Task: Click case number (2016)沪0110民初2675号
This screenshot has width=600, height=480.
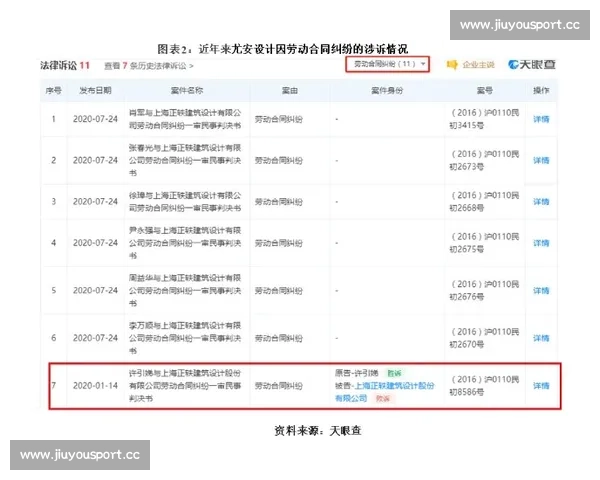Action: 484,243
